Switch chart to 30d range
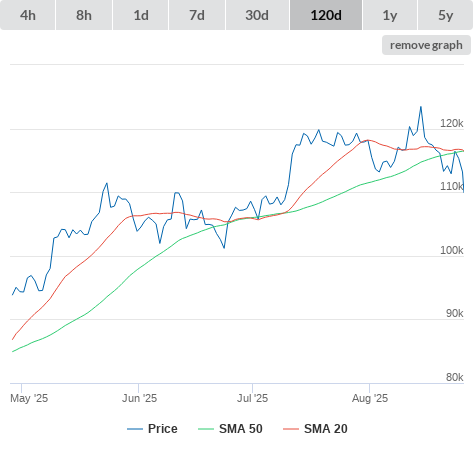The image size is (474, 455). coord(257,15)
